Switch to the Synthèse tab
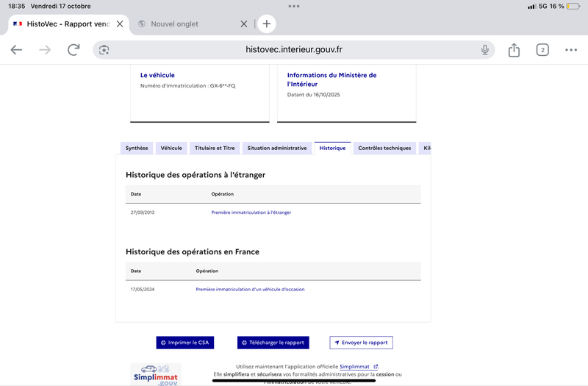 [137, 148]
